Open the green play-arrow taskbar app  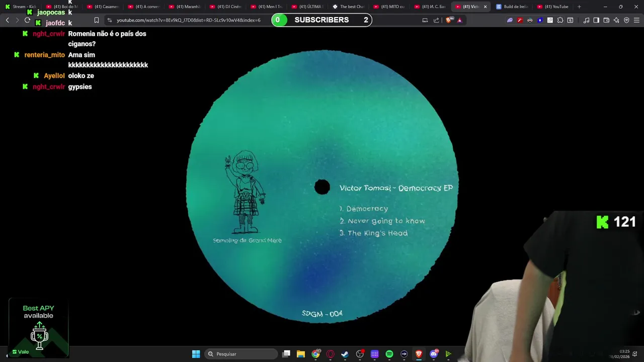tap(448, 354)
